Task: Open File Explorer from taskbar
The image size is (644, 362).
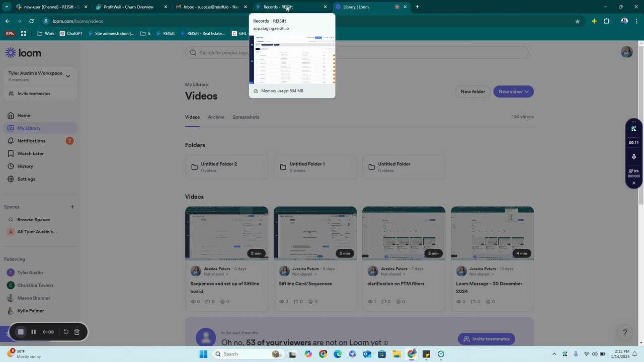Action: pyautogui.click(x=396, y=354)
